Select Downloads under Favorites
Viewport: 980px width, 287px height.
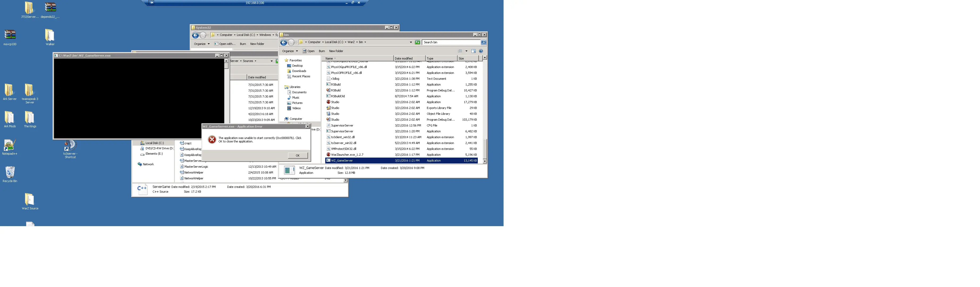(x=299, y=71)
